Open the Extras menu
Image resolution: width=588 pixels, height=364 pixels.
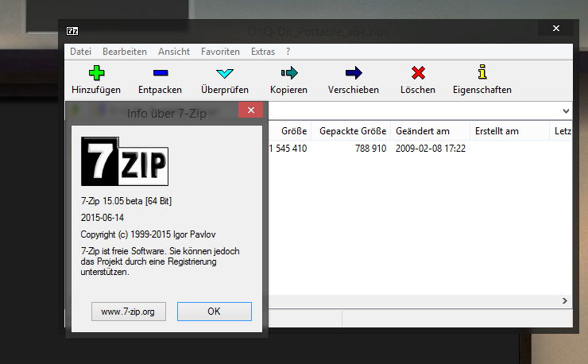pos(263,52)
